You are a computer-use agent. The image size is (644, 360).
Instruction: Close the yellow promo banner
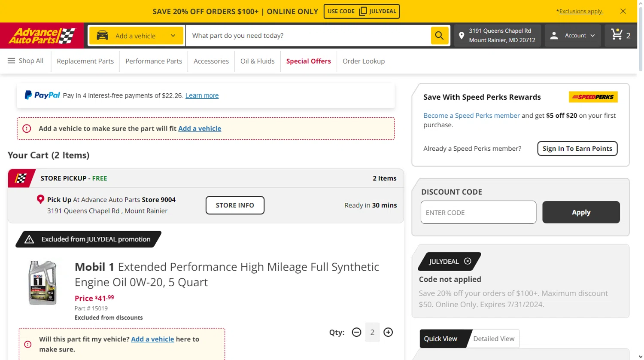pyautogui.click(x=623, y=11)
